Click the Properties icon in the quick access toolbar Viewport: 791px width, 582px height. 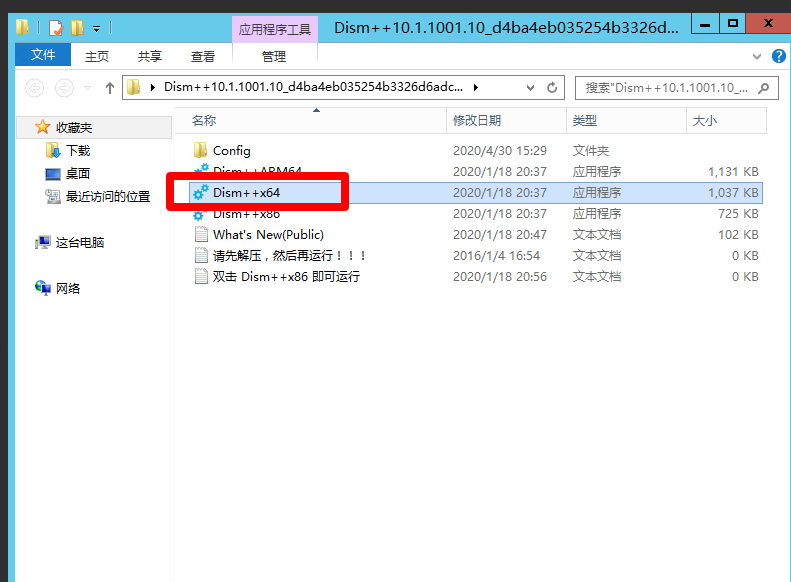tap(56, 28)
